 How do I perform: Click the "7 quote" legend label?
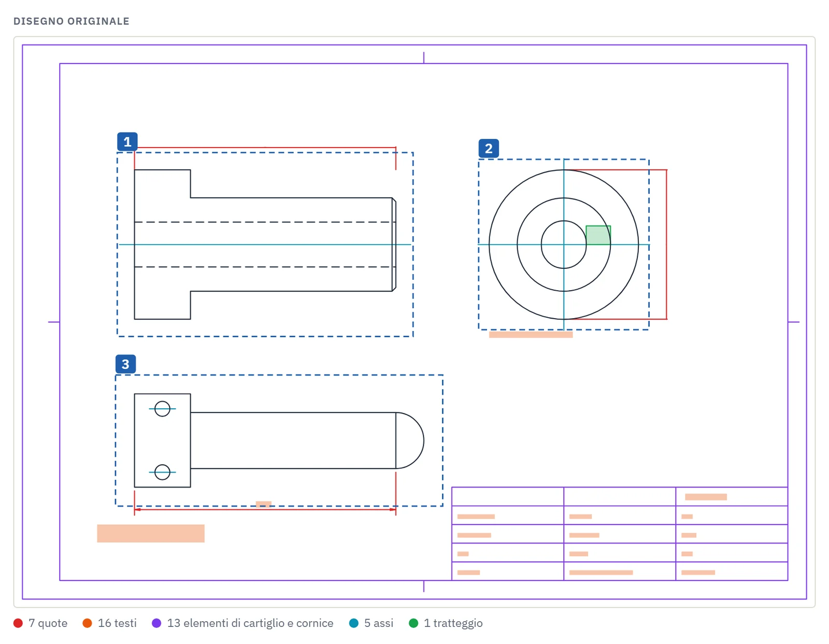click(48, 623)
